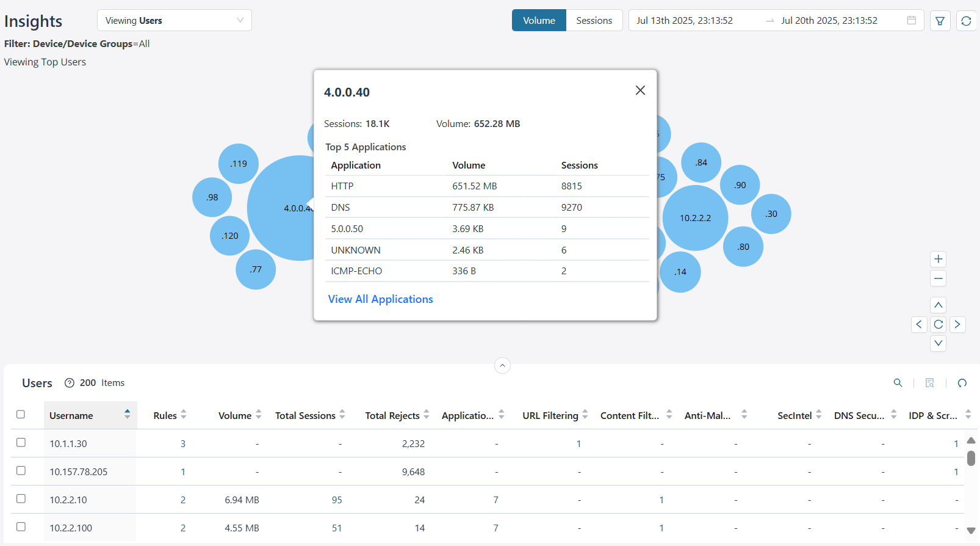Open the filter funnel icon
Image resolution: width=980 pixels, height=546 pixels.
[940, 21]
